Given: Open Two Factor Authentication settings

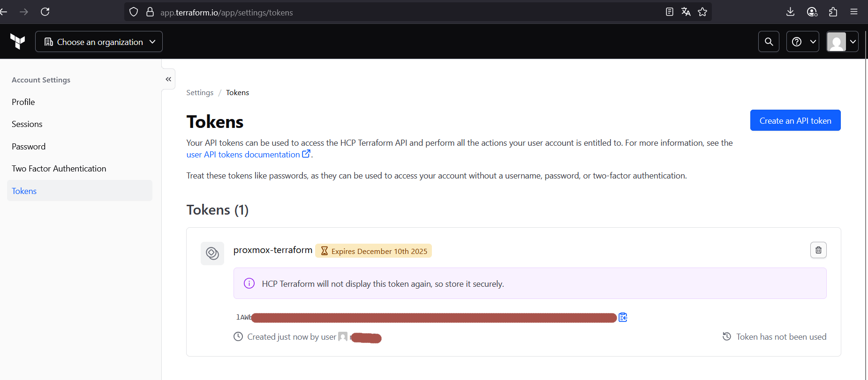Looking at the screenshot, I should click(x=59, y=169).
